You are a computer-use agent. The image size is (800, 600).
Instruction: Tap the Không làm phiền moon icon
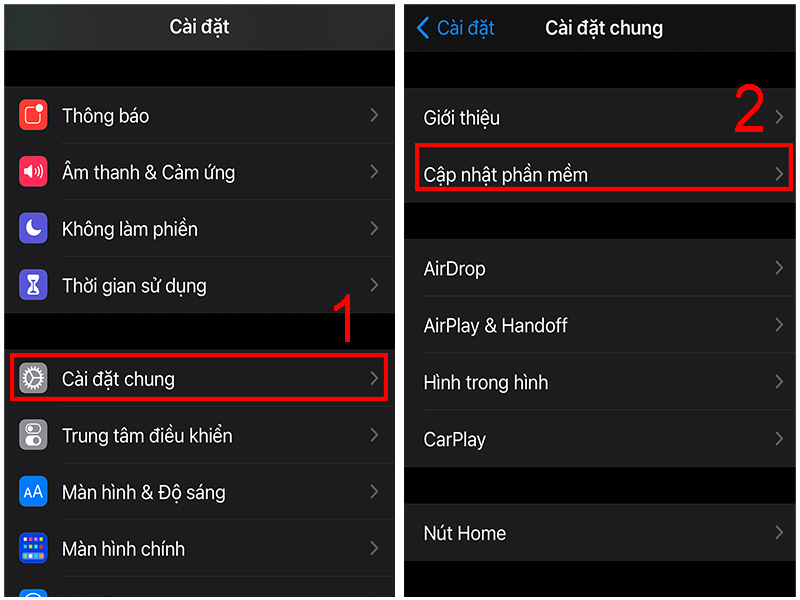pos(33,228)
